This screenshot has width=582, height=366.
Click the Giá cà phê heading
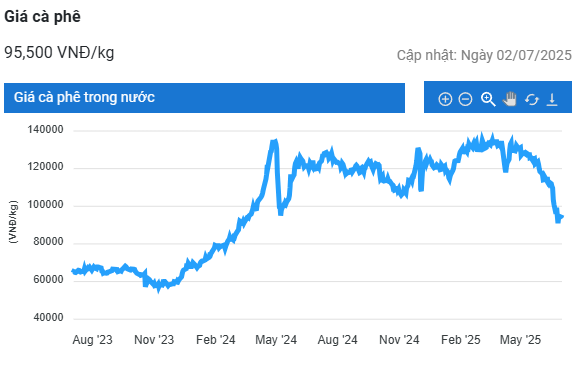[42, 17]
